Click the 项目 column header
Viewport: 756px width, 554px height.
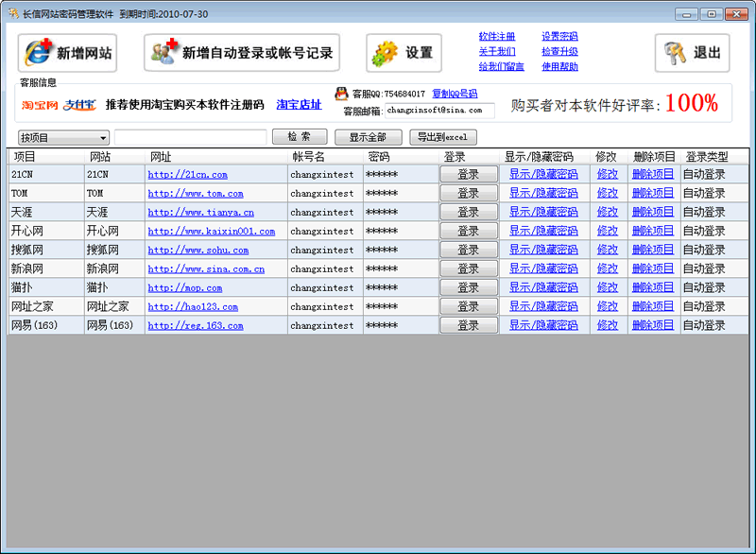pyautogui.click(x=45, y=157)
